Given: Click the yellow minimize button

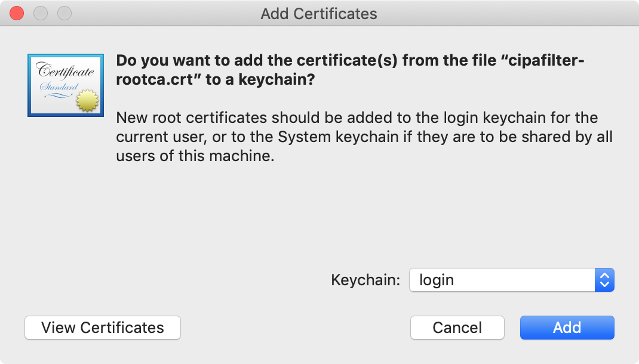Looking at the screenshot, I should 40,13.
